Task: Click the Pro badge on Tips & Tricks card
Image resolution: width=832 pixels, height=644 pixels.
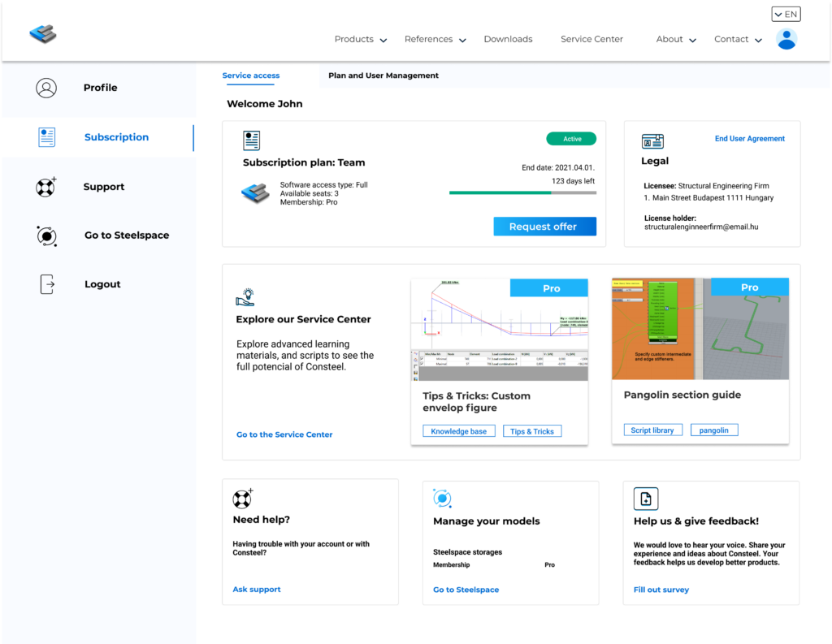Action: (549, 288)
